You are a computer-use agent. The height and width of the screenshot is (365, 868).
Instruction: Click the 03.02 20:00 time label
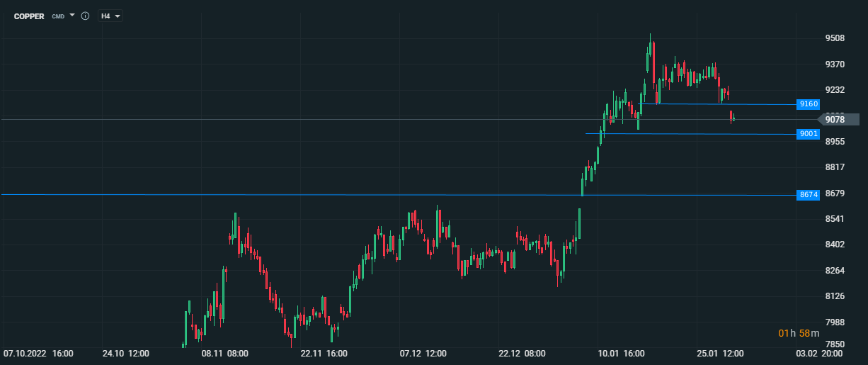tap(819, 353)
